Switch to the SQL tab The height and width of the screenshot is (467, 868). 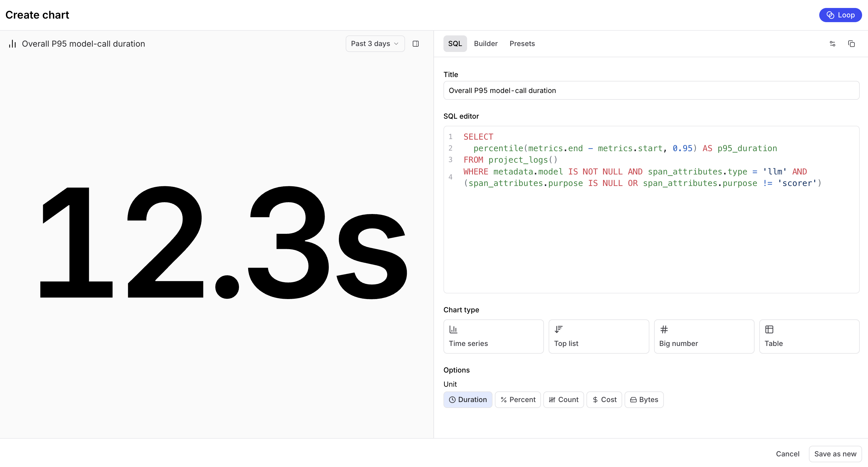(455, 44)
